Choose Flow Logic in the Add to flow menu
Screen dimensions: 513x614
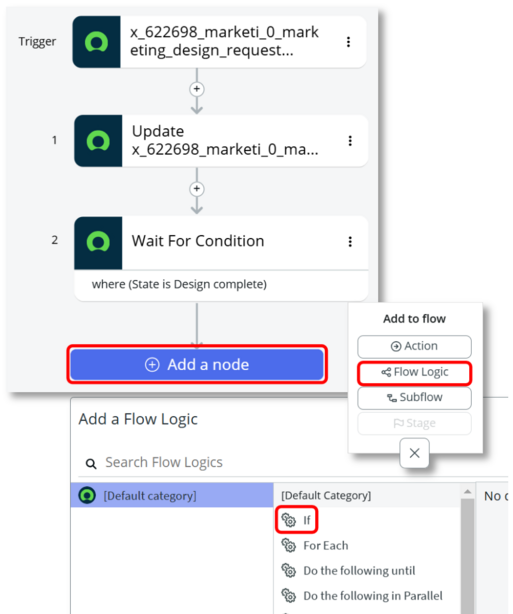(414, 372)
